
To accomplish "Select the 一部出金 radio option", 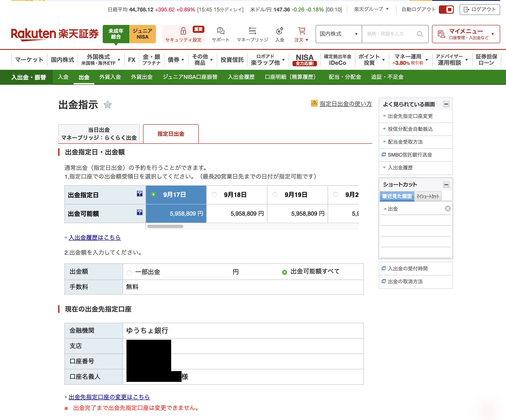I will tap(129, 273).
